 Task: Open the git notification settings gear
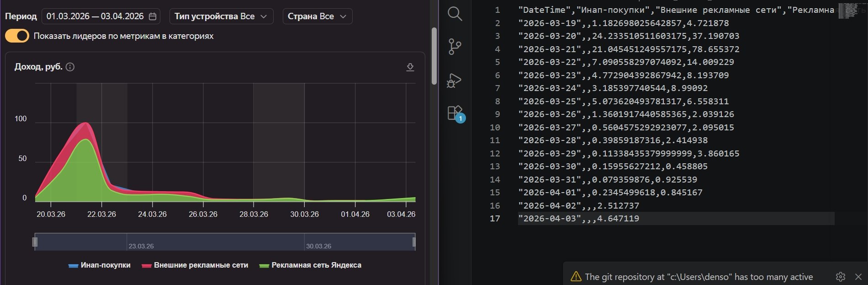click(840, 277)
